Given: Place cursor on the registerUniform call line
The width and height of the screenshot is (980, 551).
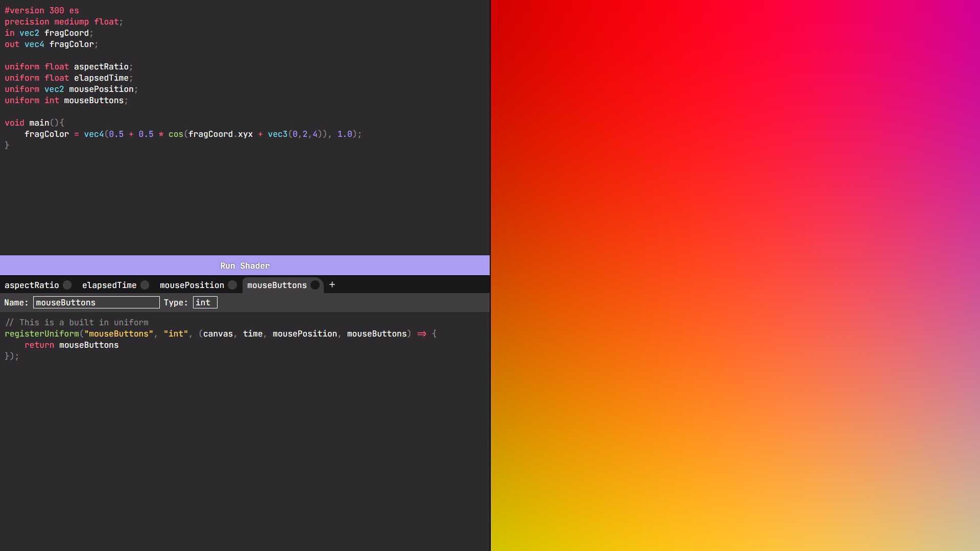Looking at the screenshot, I should tap(220, 333).
